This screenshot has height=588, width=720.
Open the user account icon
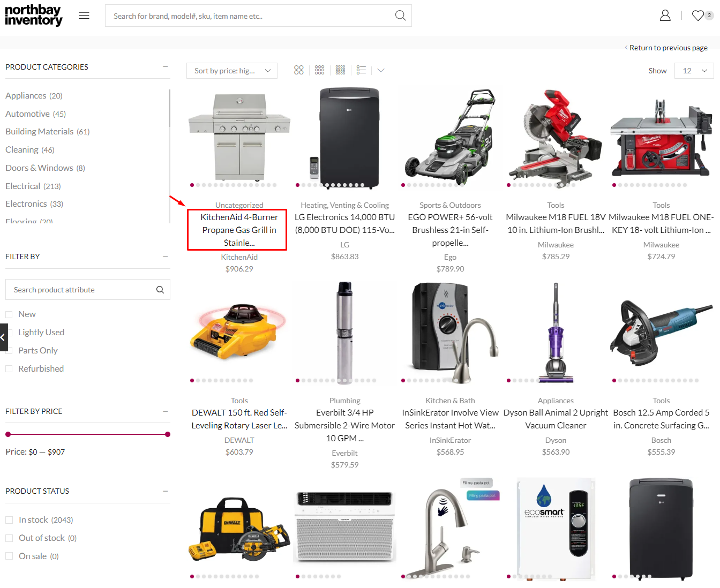(x=665, y=16)
